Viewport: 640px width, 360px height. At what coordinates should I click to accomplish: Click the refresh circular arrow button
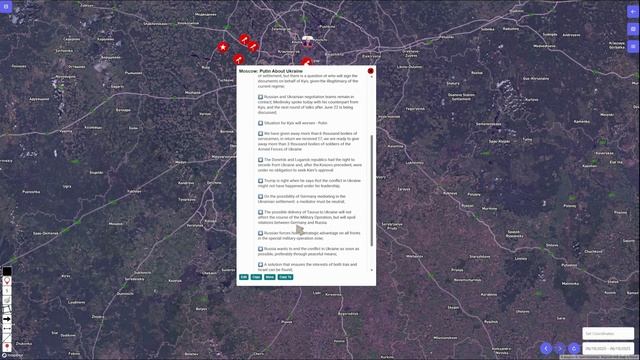(x=574, y=349)
